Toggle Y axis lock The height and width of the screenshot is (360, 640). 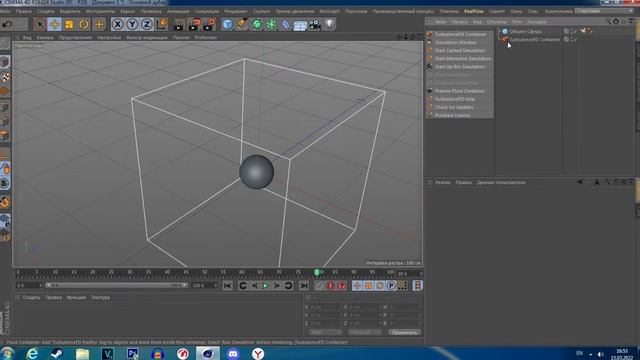(x=132, y=24)
